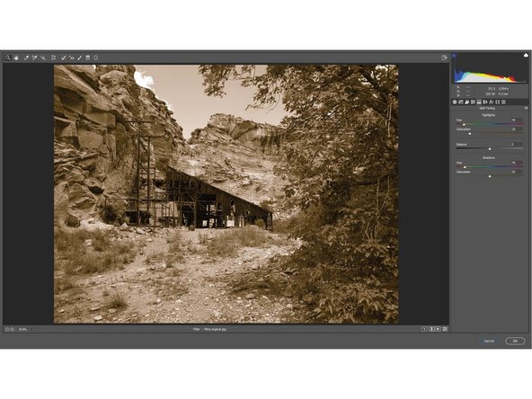Open the Split Toning panel tab
Viewport: 532px width, 399px height.
479,102
